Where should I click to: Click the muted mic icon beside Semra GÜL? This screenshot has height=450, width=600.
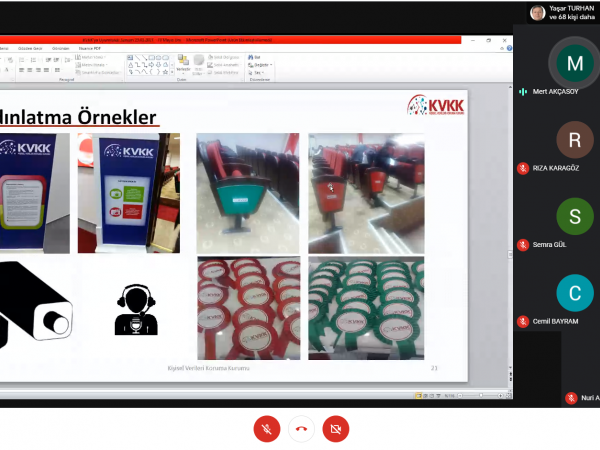point(523,245)
